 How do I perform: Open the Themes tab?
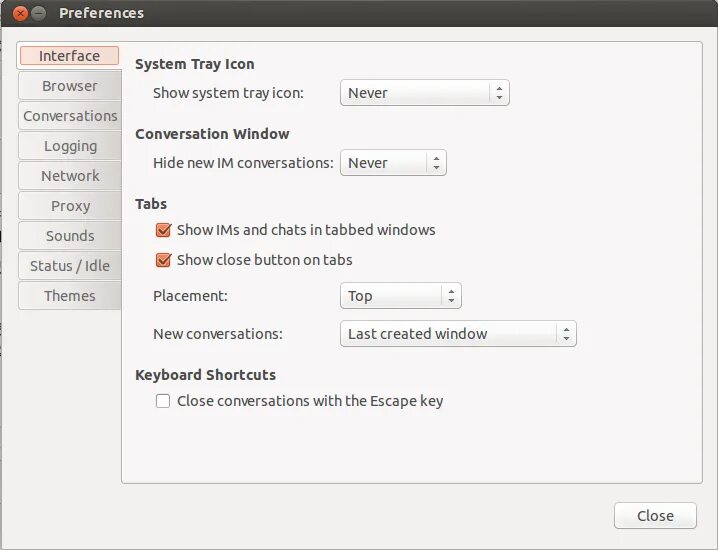click(x=70, y=296)
